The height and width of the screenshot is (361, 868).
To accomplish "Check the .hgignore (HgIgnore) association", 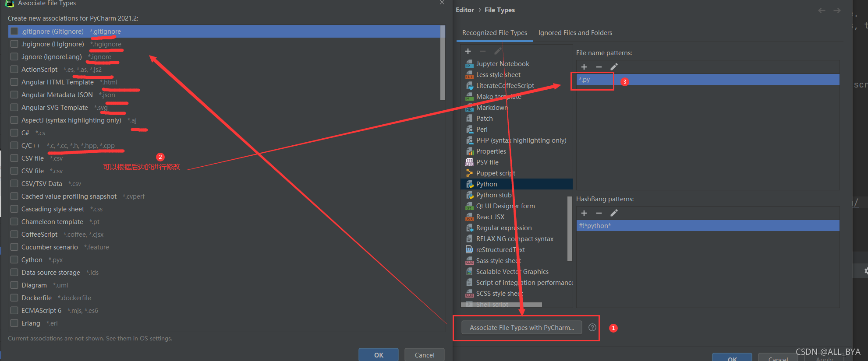I will click(x=14, y=44).
